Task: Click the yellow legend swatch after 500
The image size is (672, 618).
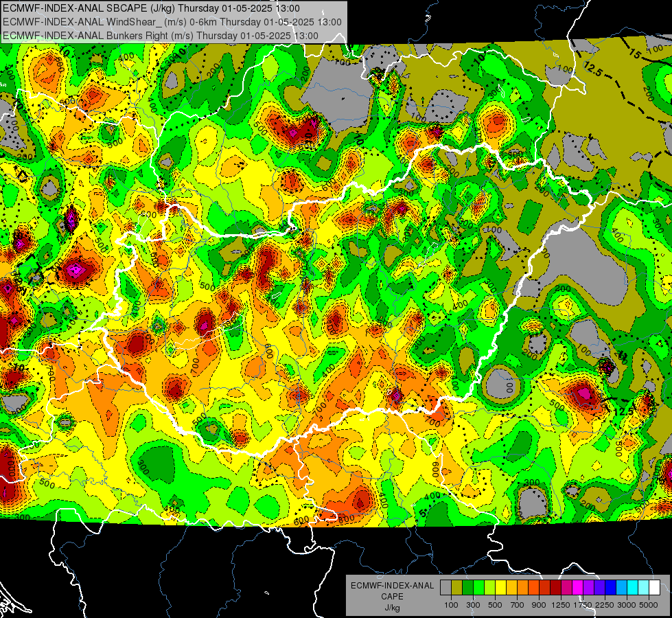Action: 500,587
